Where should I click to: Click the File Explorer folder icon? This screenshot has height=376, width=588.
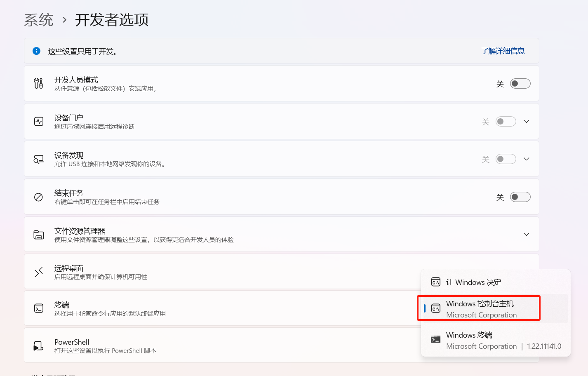click(x=39, y=235)
